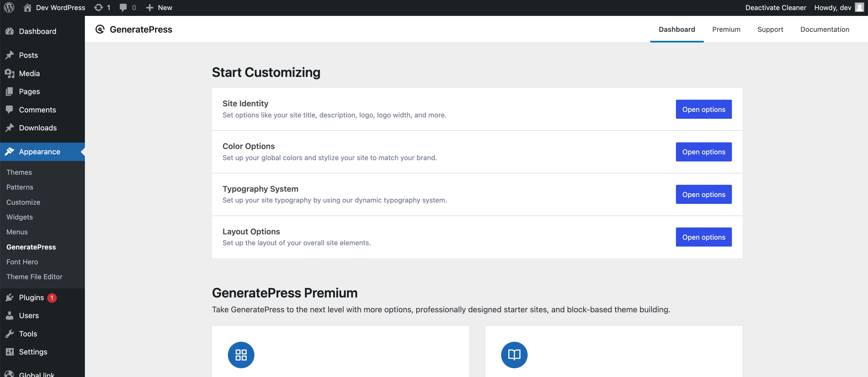Click the Comments icon in sidebar
The width and height of the screenshot is (868, 377).
10,109
